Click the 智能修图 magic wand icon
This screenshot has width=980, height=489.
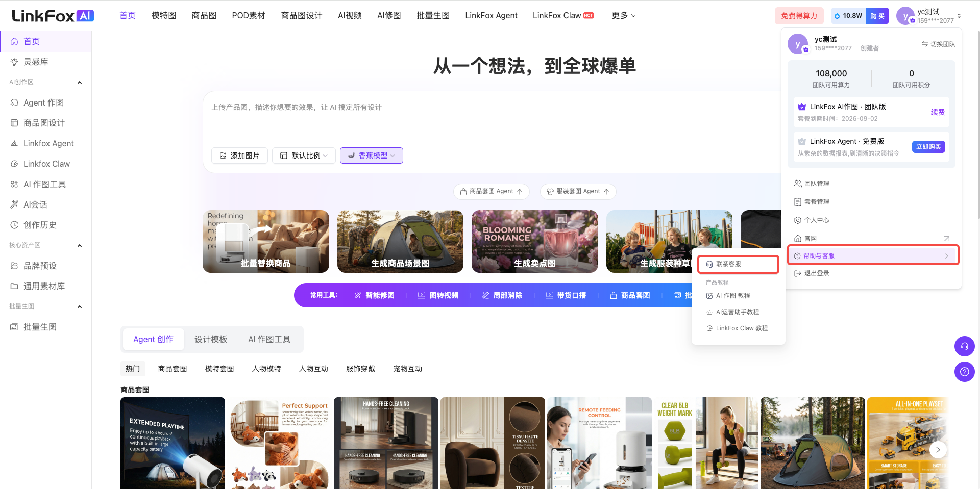coord(358,295)
